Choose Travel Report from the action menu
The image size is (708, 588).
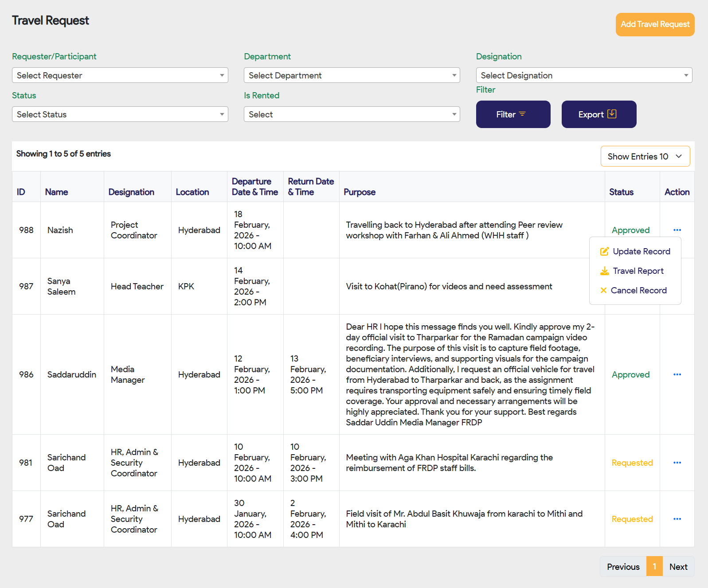point(638,271)
